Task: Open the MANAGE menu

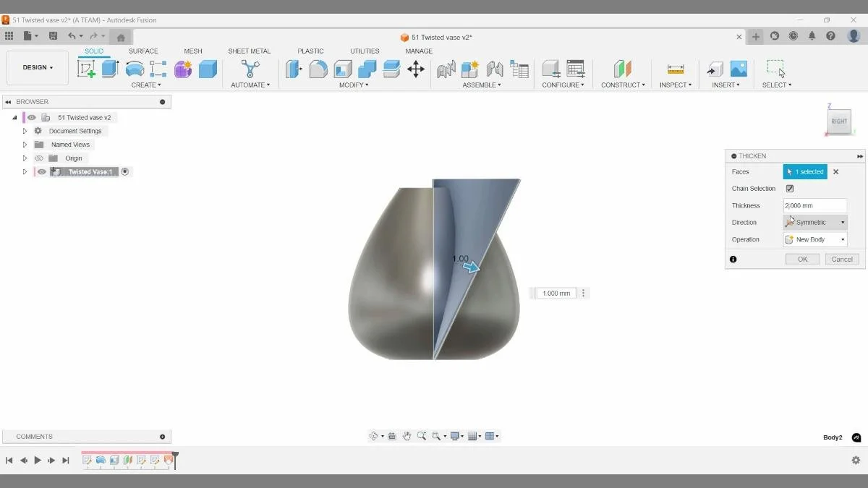Action: click(418, 51)
